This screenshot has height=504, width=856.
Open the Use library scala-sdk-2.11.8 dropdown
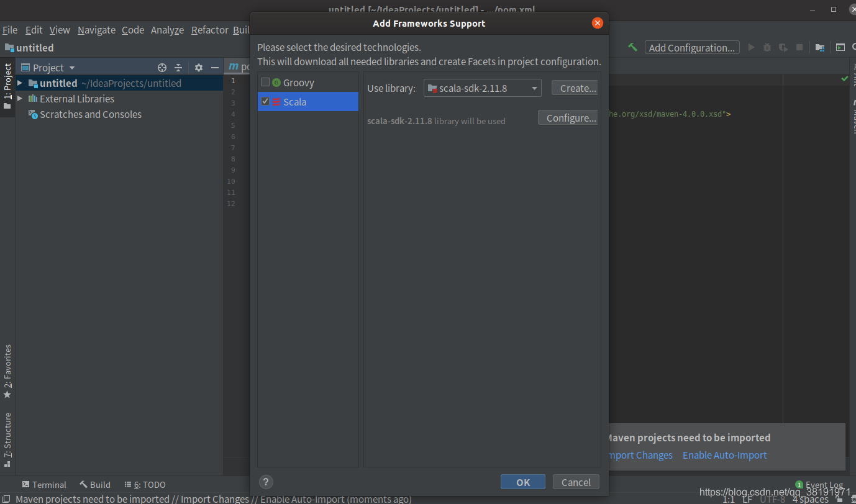(483, 88)
